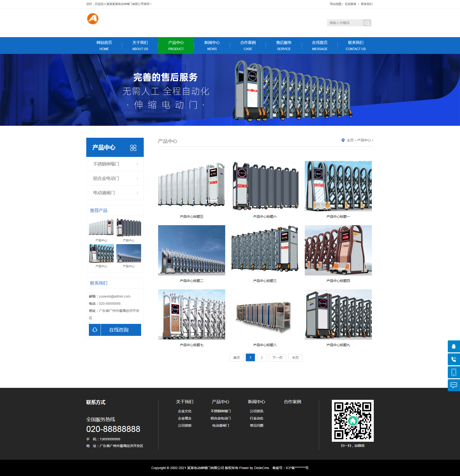Open the bell notification floating icon
This screenshot has width=460, height=476.
tap(454, 346)
